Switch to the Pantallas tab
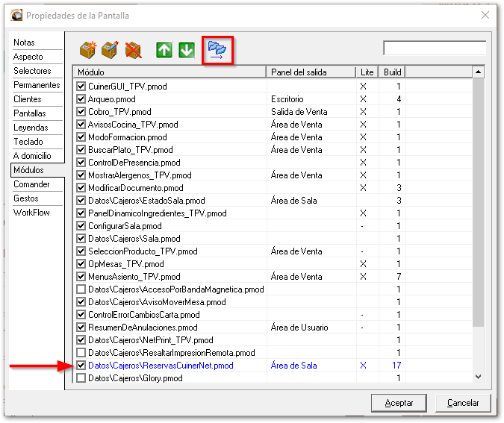The image size is (504, 423). click(37, 113)
